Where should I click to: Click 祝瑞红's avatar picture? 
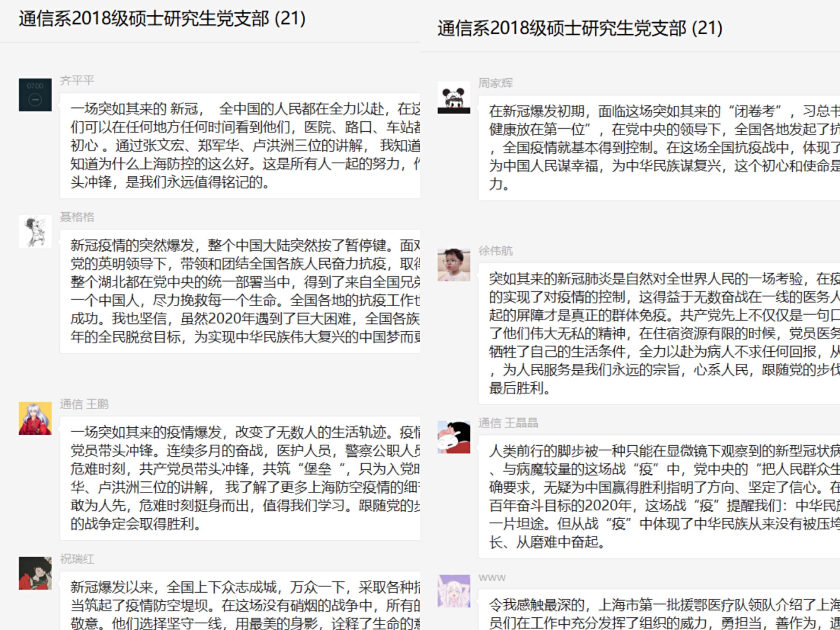[x=35, y=573]
